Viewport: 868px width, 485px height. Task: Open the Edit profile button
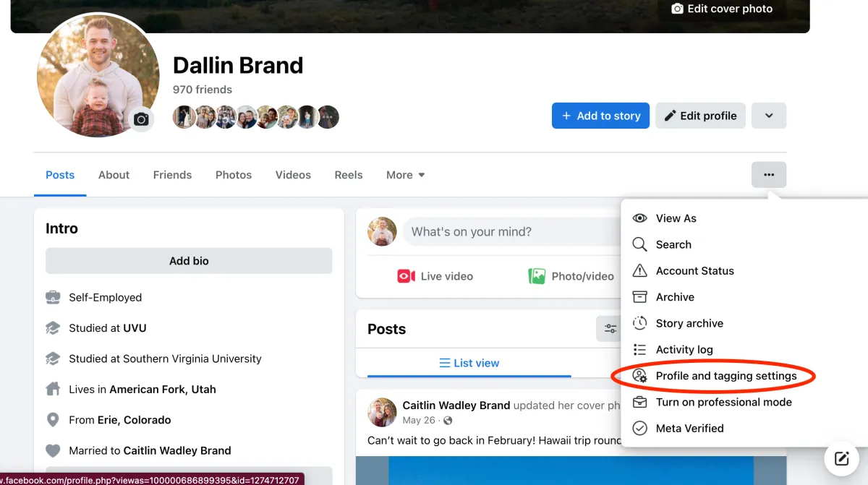point(700,116)
